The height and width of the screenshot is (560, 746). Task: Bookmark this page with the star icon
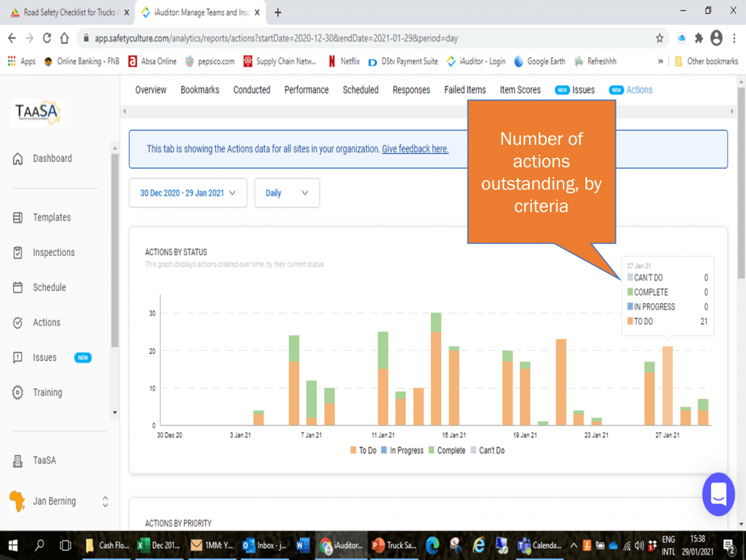pyautogui.click(x=660, y=38)
